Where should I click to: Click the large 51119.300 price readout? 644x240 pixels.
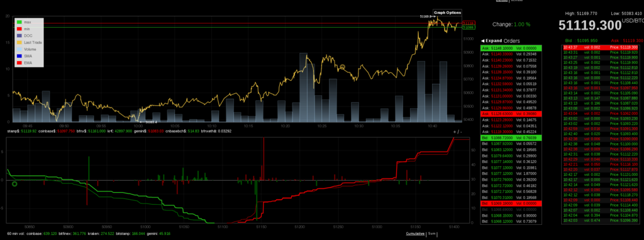(590, 26)
